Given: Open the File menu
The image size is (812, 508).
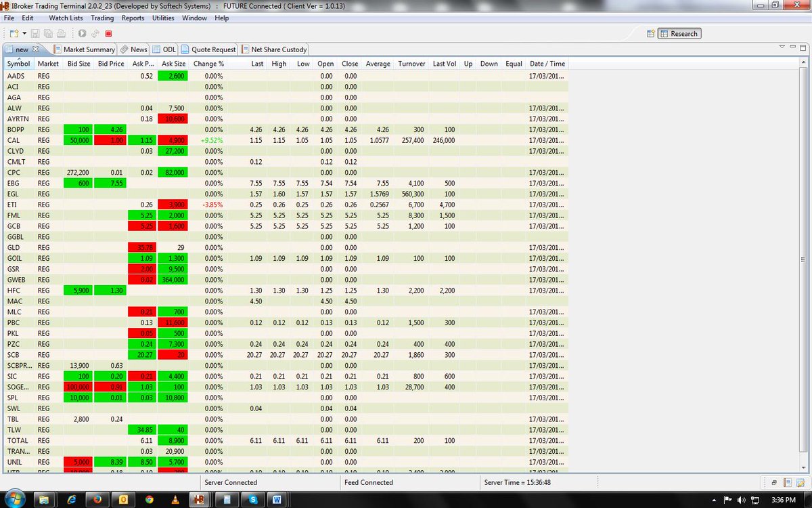Looking at the screenshot, I should click(9, 18).
